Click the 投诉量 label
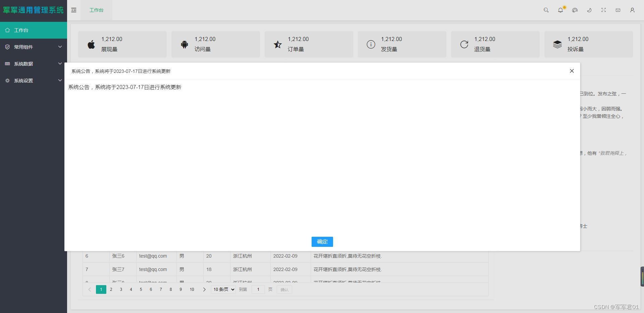Viewport: 644px width, 313px height. click(576, 49)
